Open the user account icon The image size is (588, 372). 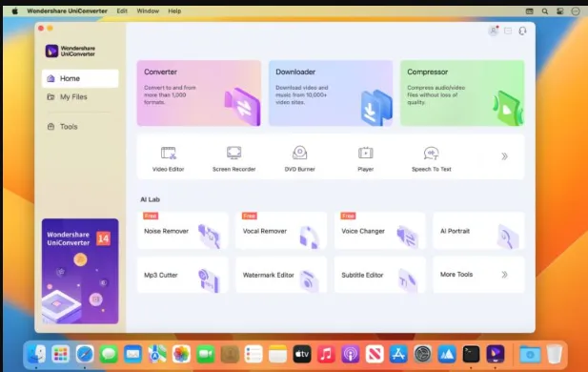pyautogui.click(x=493, y=31)
